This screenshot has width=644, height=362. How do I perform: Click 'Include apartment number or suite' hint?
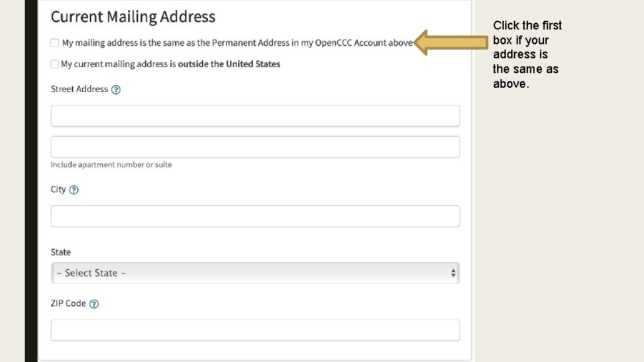point(111,165)
